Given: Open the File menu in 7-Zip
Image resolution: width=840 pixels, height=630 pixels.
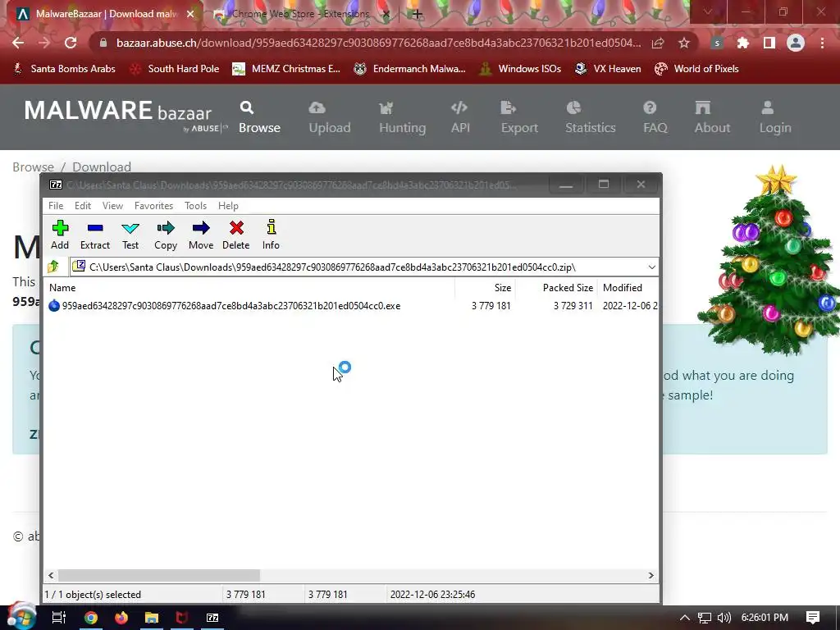Looking at the screenshot, I should 56,206.
